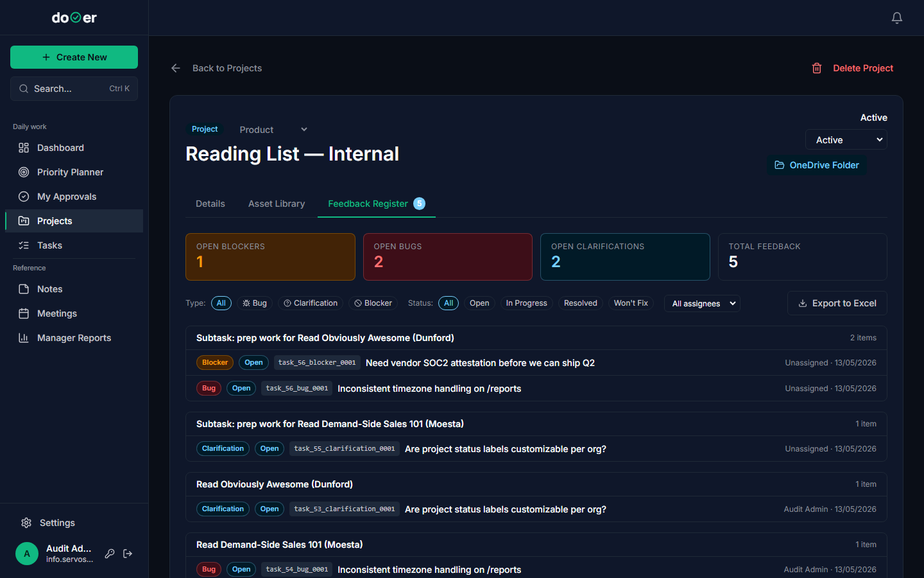The width and height of the screenshot is (924, 578).
Task: Open the Product category dropdown
Action: tap(274, 130)
